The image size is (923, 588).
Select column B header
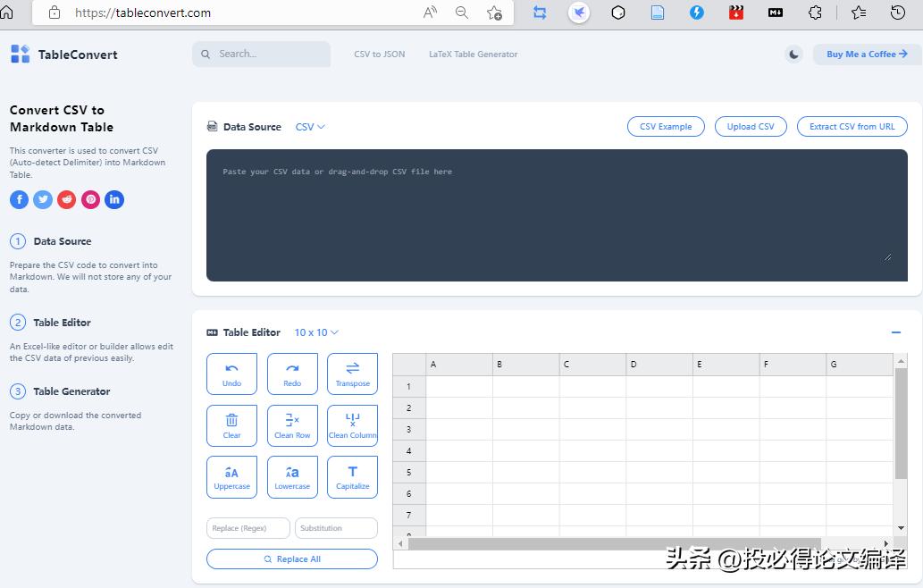coord(526,365)
